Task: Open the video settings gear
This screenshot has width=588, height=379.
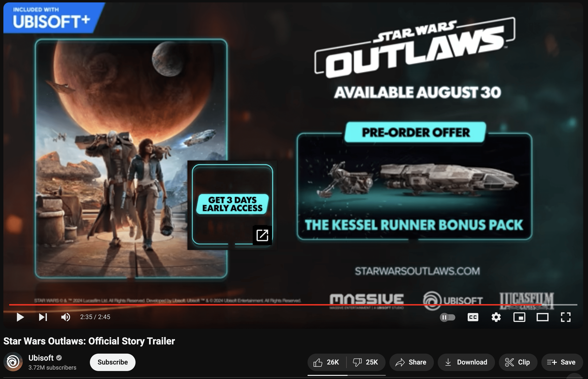Action: (496, 317)
